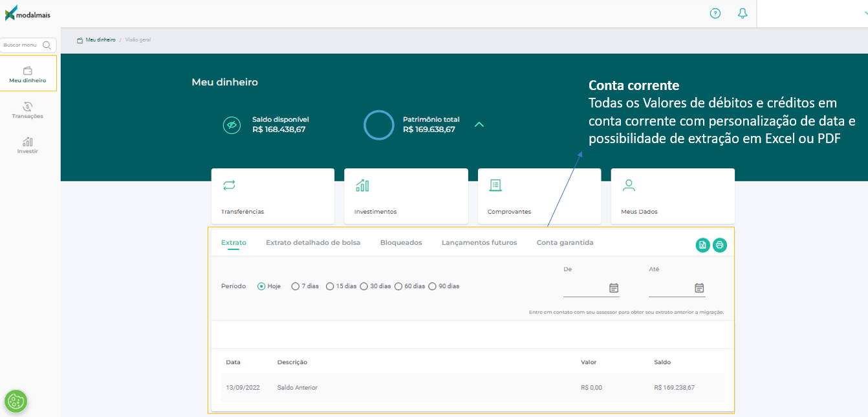The width and height of the screenshot is (868, 417).
Task: Click the Data column header
Action: tap(233, 362)
